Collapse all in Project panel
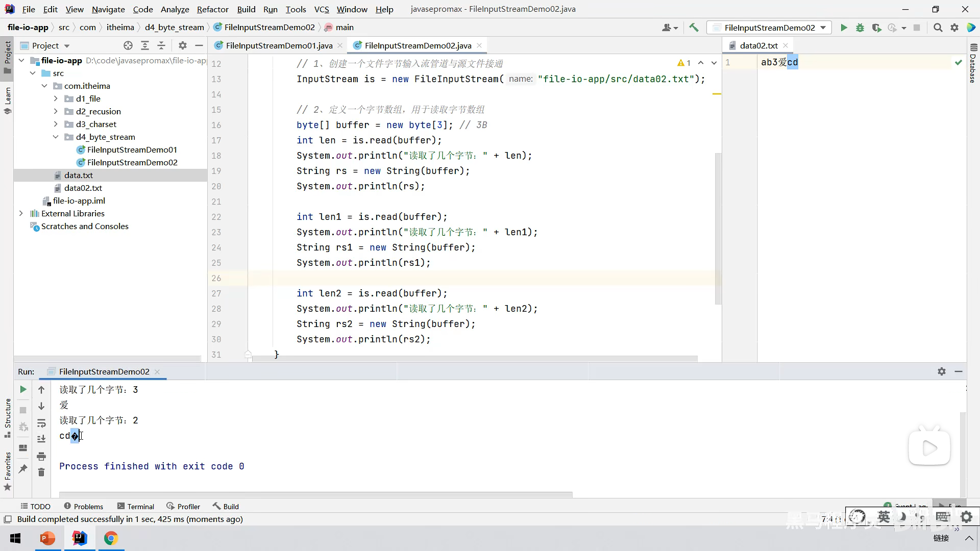 [161, 45]
